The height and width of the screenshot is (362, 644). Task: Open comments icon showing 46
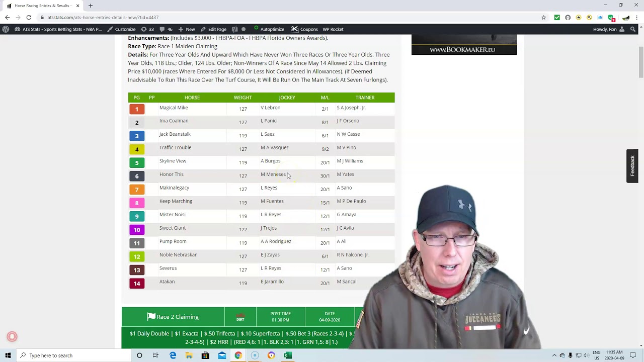point(166,29)
